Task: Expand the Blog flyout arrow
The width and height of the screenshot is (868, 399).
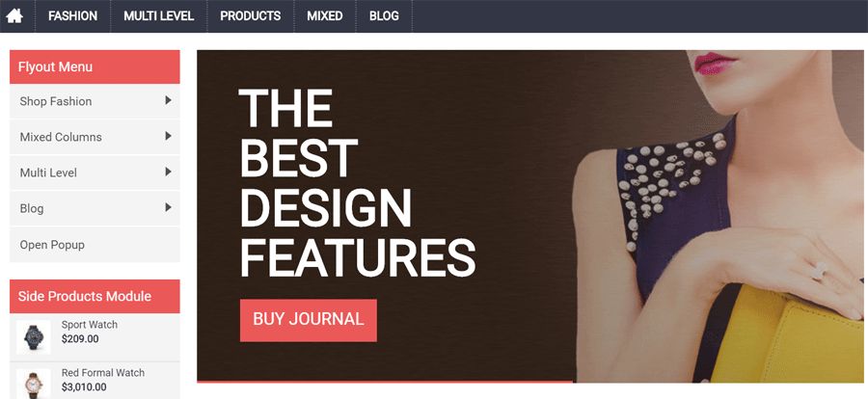Action: click(x=168, y=207)
